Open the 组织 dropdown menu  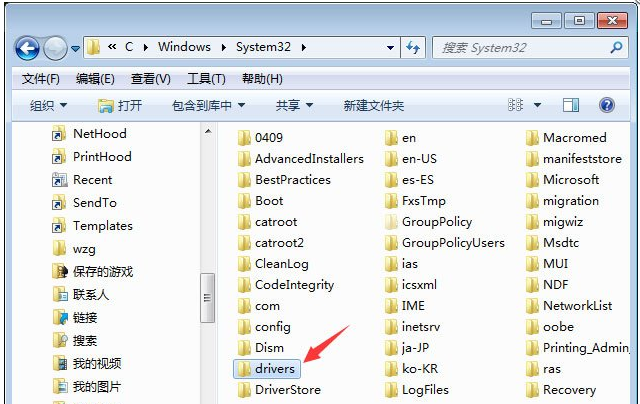coord(48,105)
